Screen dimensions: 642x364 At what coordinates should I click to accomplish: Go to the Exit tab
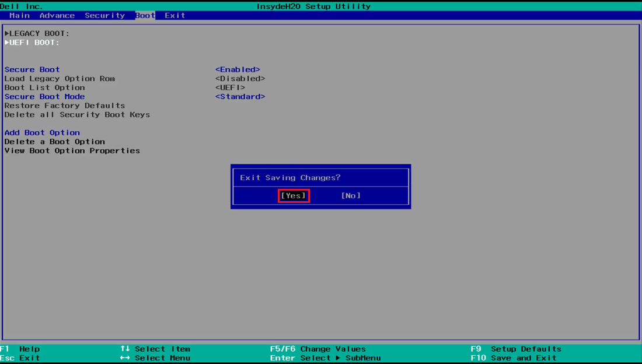pos(175,15)
